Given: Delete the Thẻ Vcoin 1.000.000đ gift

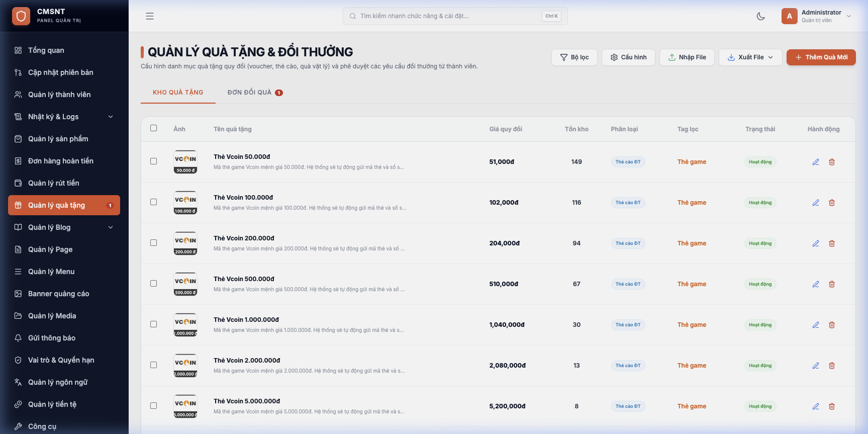Looking at the screenshot, I should [832, 325].
